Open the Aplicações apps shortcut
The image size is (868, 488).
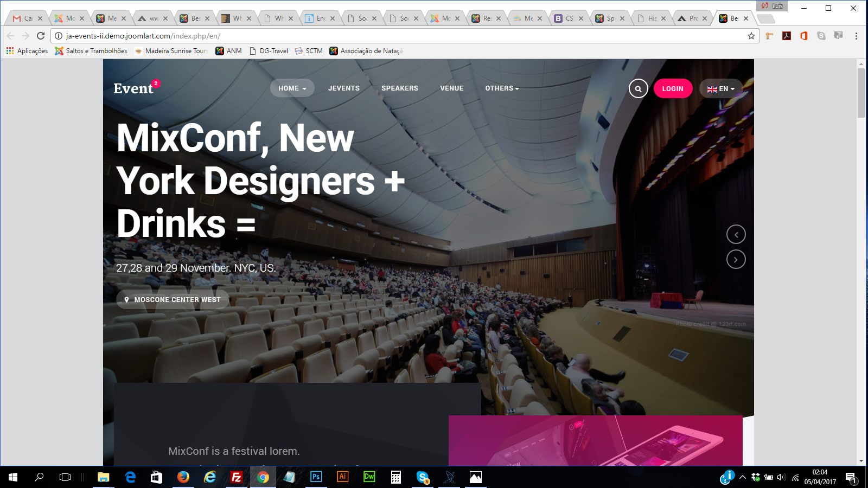tap(27, 51)
